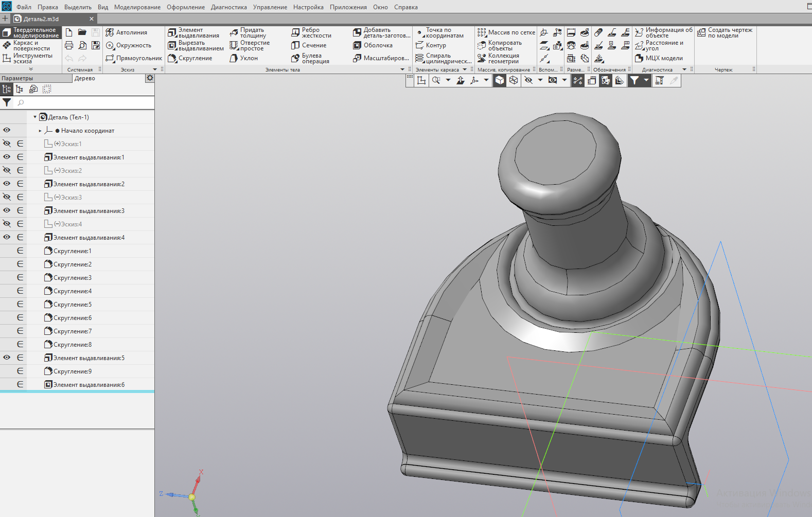This screenshot has width=812, height=517.
Task: Hide Элемент выдавливания:1 using its eye icon
Action: [x=7, y=157]
